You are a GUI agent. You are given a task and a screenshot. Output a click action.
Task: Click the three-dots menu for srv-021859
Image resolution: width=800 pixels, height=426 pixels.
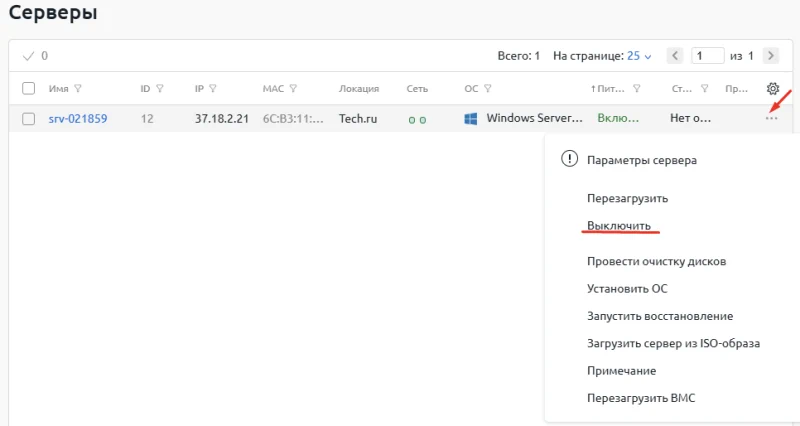point(771,119)
